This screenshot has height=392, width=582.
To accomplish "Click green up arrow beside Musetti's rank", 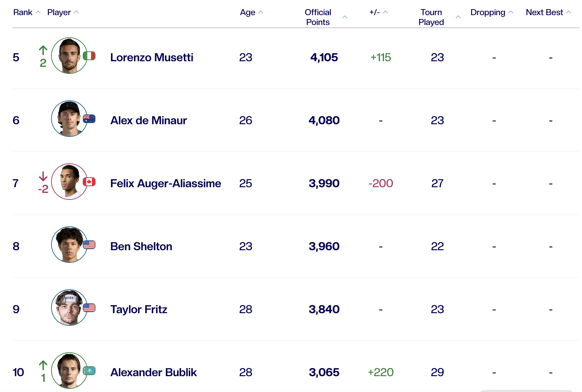I will [43, 51].
